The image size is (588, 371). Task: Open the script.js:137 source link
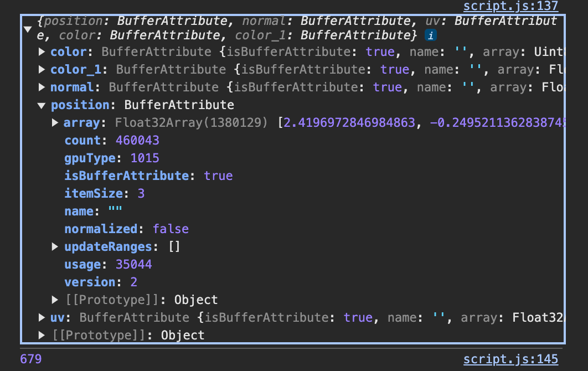(510, 6)
